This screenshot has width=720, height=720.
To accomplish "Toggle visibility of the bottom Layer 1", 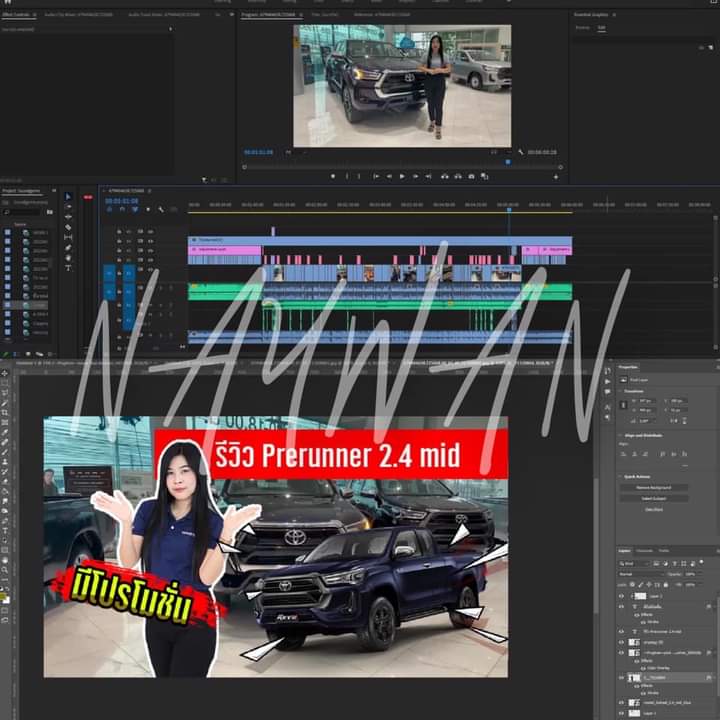I will pyautogui.click(x=621, y=713).
